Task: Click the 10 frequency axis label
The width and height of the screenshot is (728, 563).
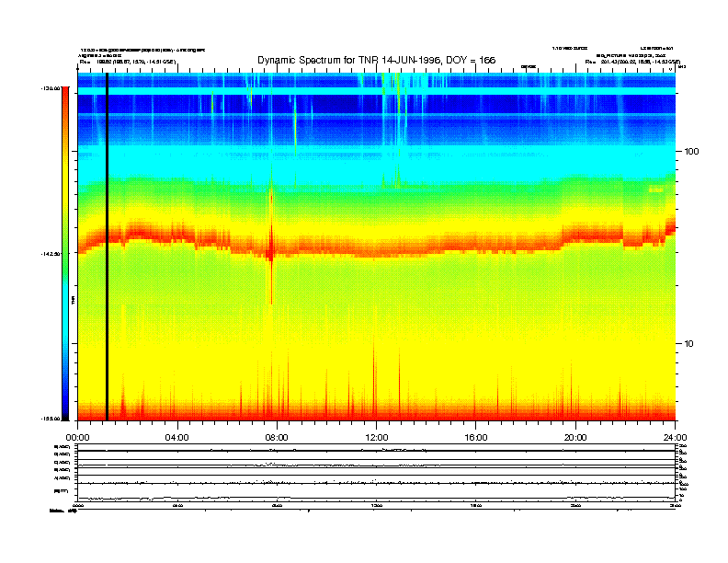Action: 689,344
